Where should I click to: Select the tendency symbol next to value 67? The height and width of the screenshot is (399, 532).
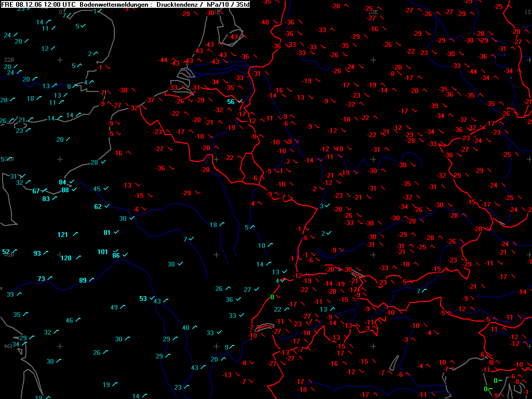pos(45,191)
